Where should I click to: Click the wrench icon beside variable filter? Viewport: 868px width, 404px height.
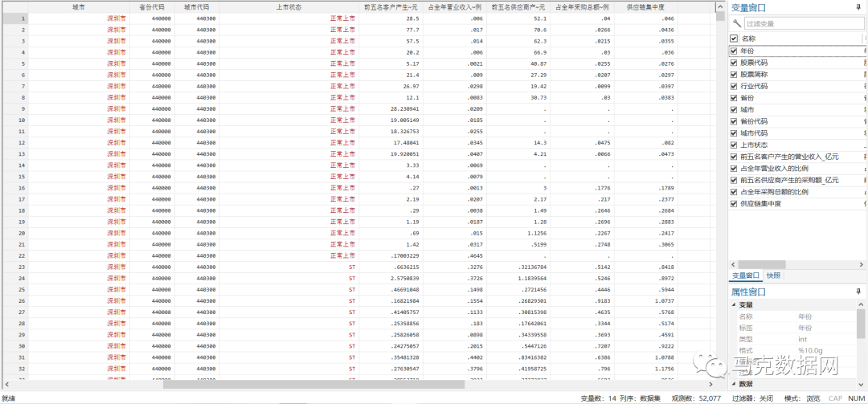point(736,24)
